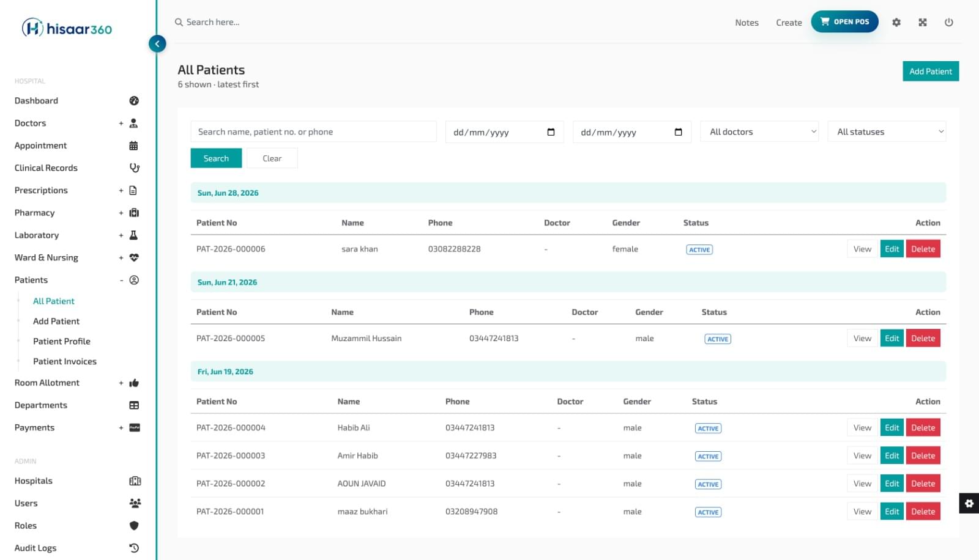Click the Add Patient button at top right
Viewport: 979px width, 560px height.
point(931,71)
